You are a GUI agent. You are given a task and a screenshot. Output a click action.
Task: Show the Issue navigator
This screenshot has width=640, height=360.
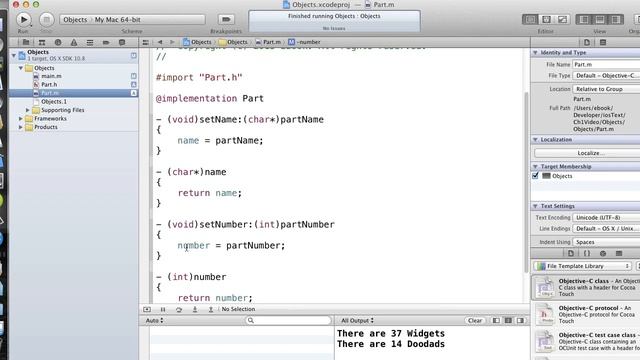click(x=74, y=42)
